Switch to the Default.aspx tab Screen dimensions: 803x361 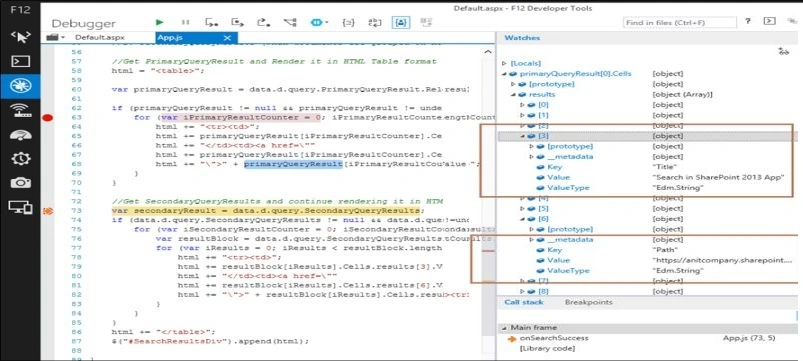(99, 37)
